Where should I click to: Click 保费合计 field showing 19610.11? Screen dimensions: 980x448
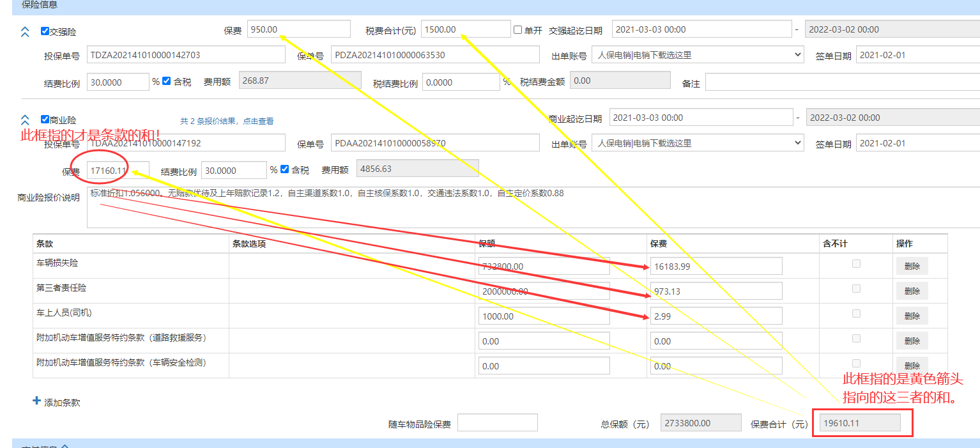(x=860, y=422)
